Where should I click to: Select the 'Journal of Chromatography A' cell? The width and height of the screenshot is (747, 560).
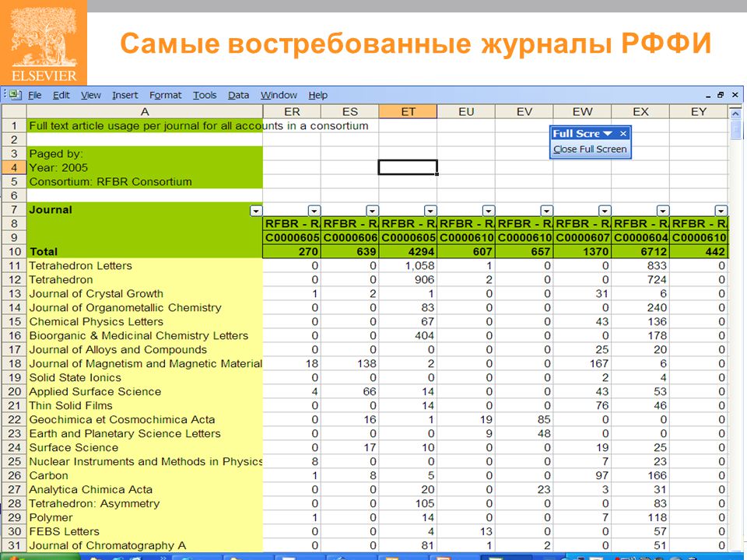click(x=145, y=545)
